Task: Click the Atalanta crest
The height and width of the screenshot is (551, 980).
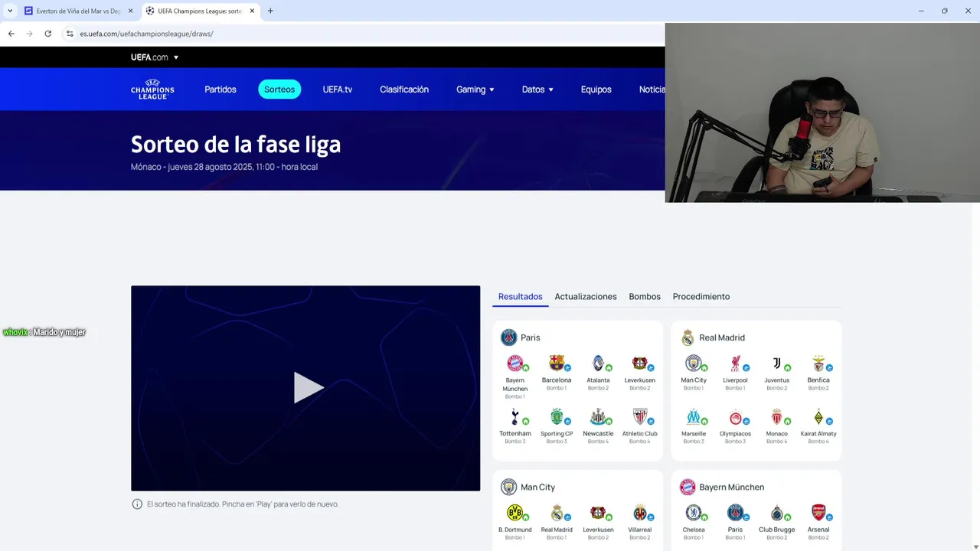Action: click(598, 364)
